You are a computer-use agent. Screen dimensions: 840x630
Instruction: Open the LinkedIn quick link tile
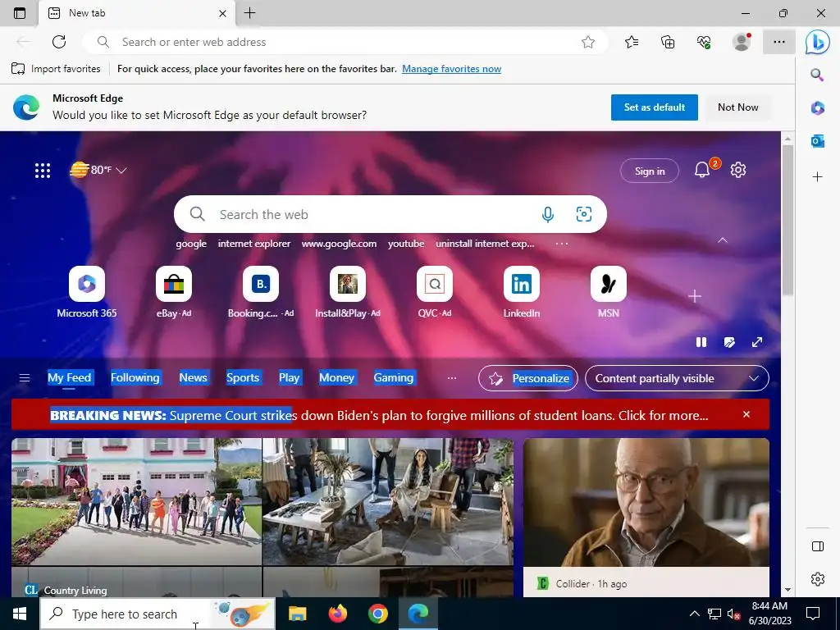(521, 292)
